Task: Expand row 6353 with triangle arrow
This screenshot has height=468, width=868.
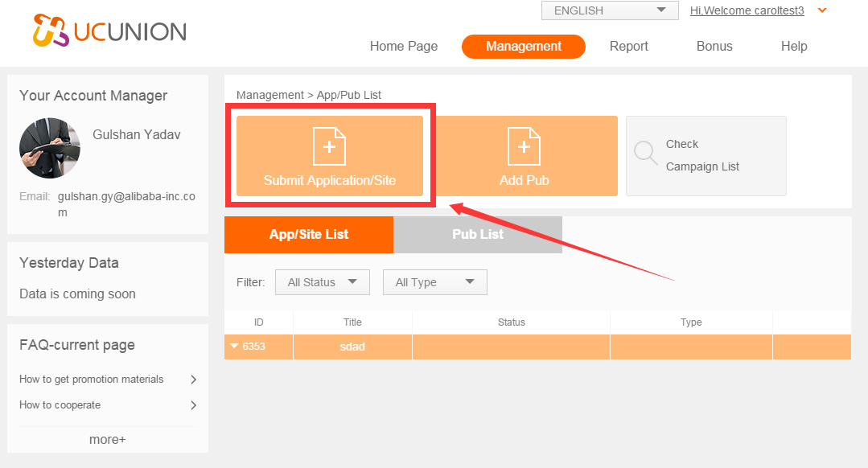Action: click(x=234, y=347)
